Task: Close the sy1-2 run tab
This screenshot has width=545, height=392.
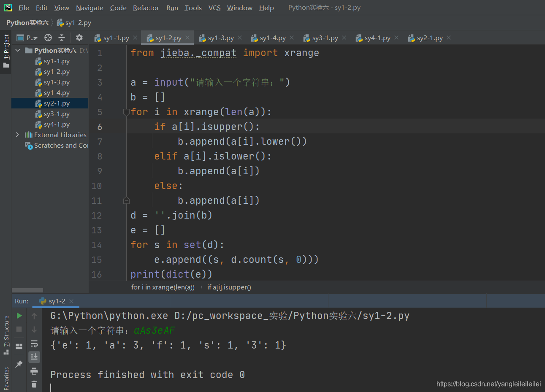Action: (71, 301)
